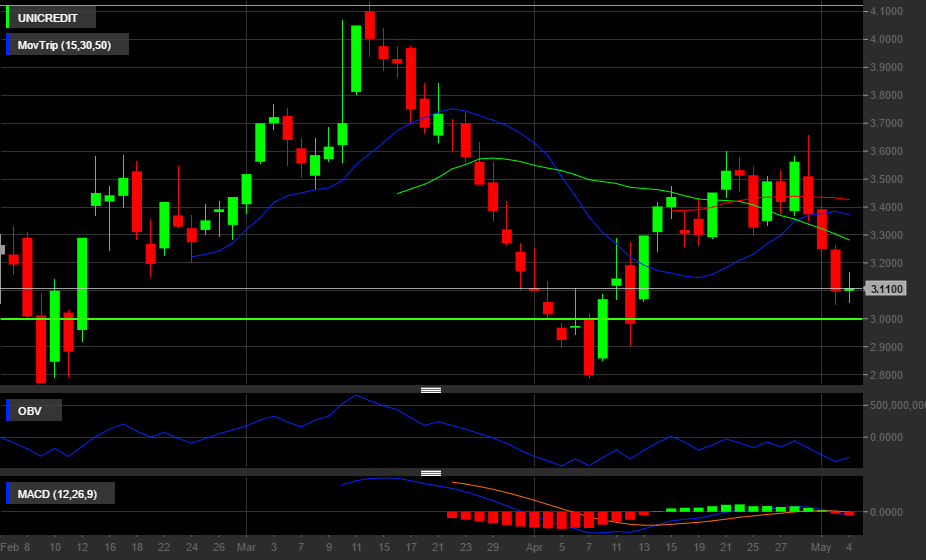This screenshot has width=926, height=560.
Task: Click the May label on the date axis
Action: pyautogui.click(x=822, y=548)
